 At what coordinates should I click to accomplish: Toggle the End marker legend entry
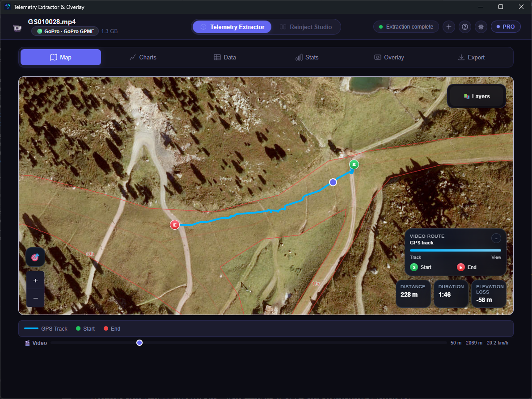pos(112,328)
